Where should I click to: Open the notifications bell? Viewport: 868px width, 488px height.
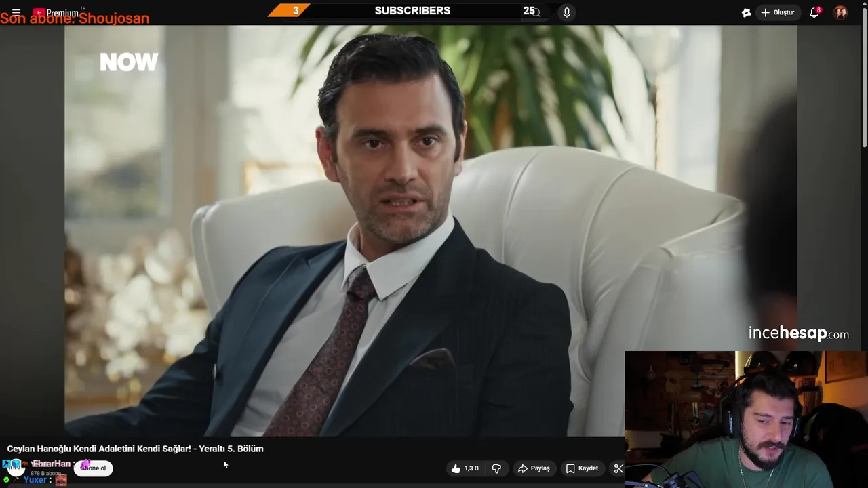click(x=814, y=12)
